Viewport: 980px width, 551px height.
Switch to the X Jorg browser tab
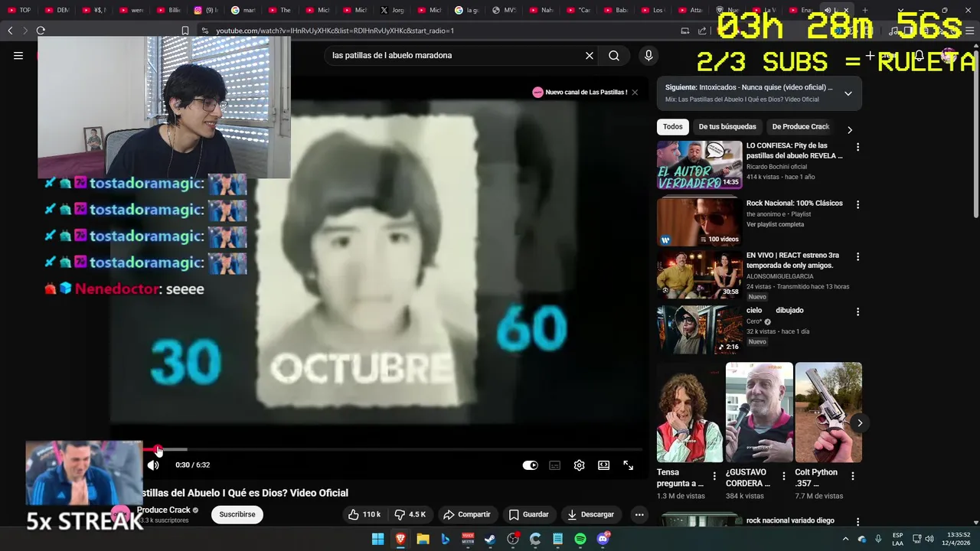[x=392, y=10]
